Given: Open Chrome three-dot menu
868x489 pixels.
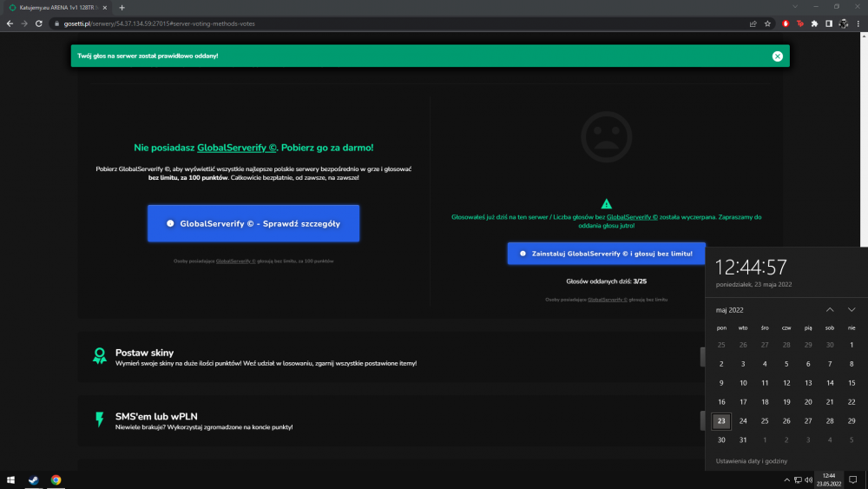Looking at the screenshot, I should click(x=858, y=23).
